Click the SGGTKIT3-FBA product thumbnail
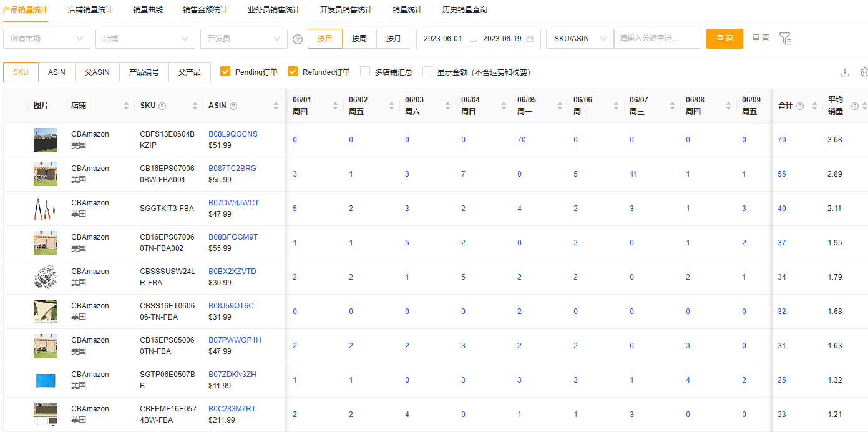This screenshot has height=432, width=868. [46, 209]
